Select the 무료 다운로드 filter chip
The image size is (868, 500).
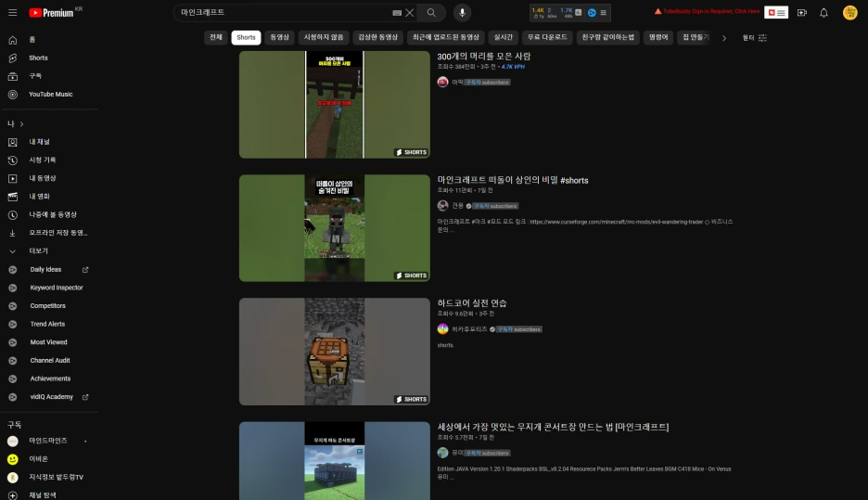tap(547, 37)
